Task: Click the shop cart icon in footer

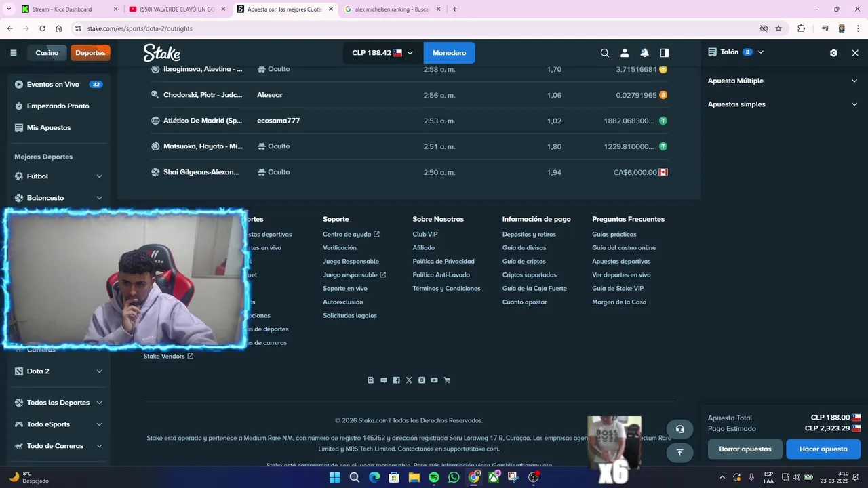Action: (447, 380)
